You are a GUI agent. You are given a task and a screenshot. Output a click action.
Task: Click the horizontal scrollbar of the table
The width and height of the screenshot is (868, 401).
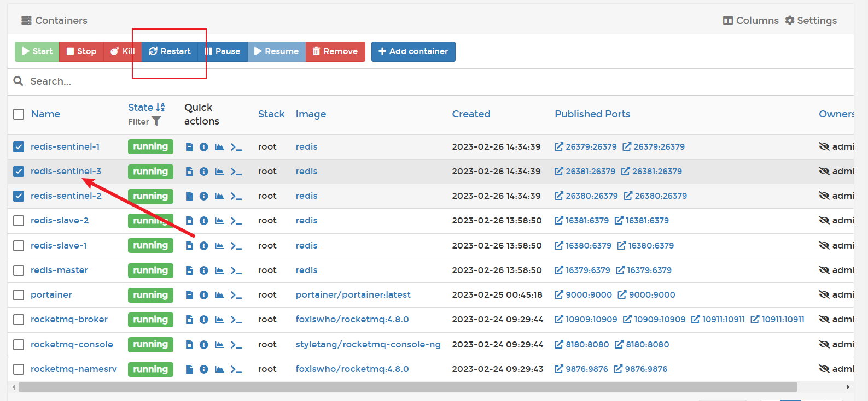(407, 387)
